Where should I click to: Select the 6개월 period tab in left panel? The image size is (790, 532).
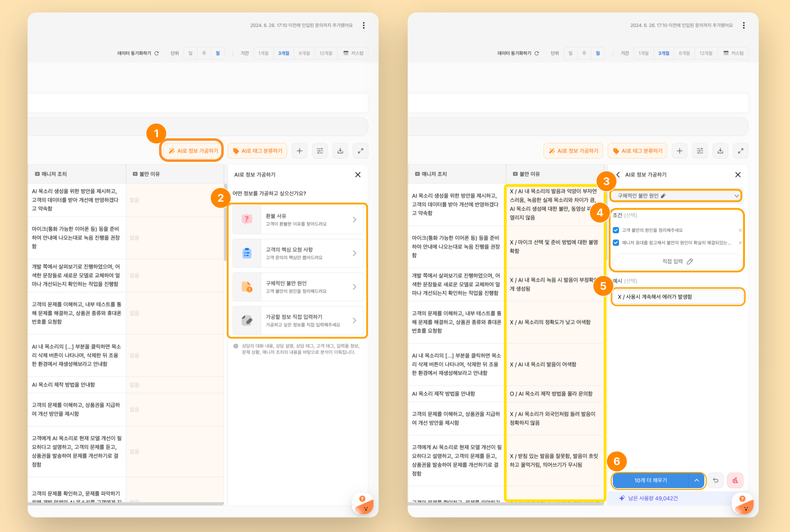(304, 53)
